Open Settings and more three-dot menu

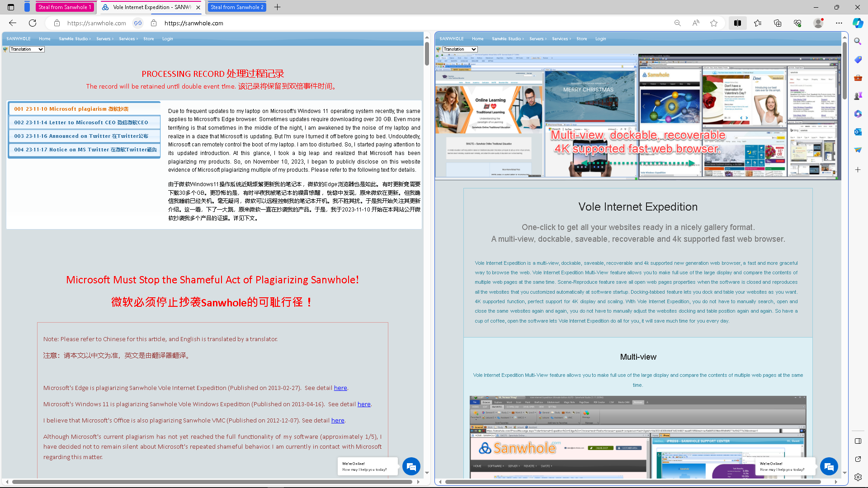pyautogui.click(x=839, y=23)
